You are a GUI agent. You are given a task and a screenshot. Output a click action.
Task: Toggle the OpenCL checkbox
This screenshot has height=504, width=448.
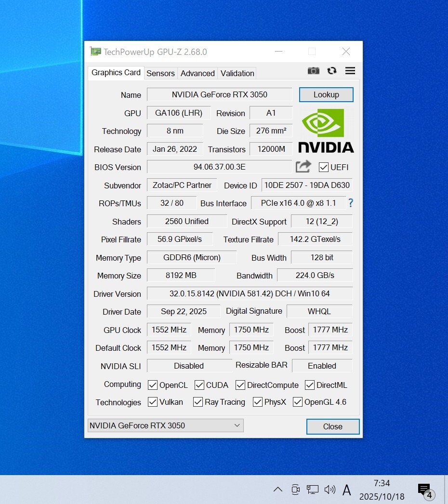tap(153, 385)
